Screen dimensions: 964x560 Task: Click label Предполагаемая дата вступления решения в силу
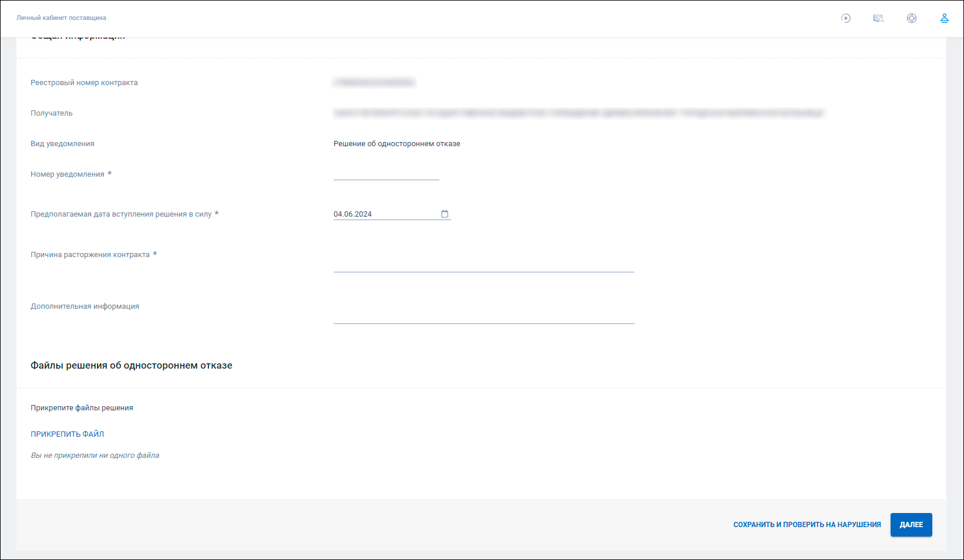121,214
